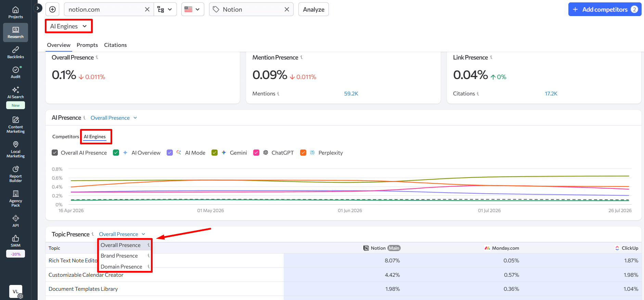Show info icon for AI Presence

click(84, 117)
